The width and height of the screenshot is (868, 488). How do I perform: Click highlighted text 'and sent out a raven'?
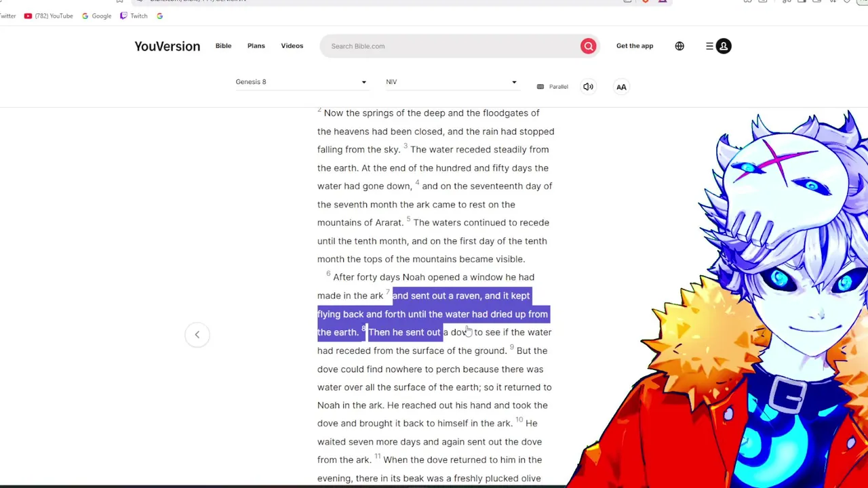pyautogui.click(x=436, y=296)
